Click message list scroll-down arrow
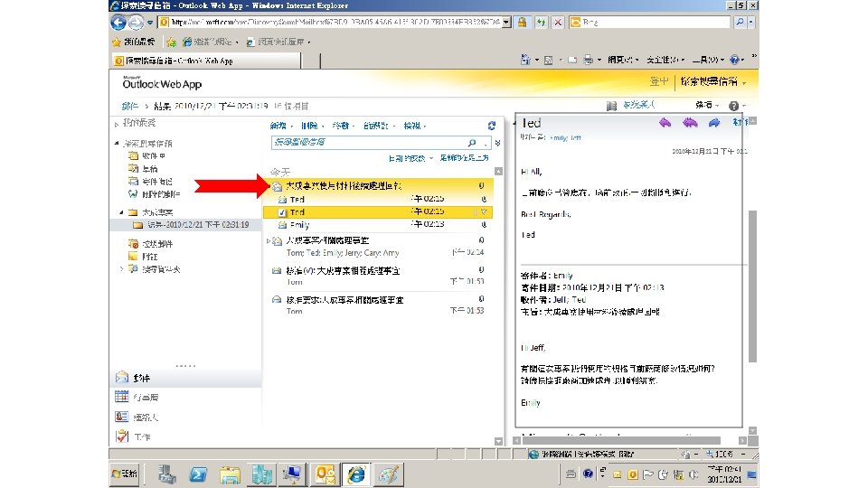The width and height of the screenshot is (868, 488). (x=498, y=442)
